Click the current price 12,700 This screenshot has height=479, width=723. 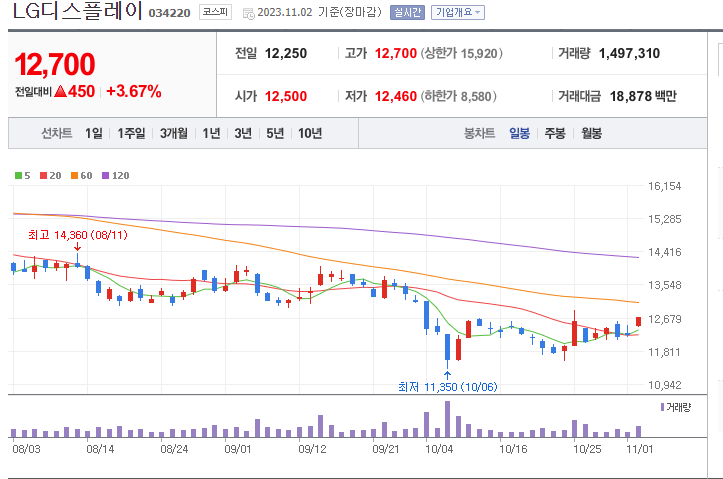(55, 64)
